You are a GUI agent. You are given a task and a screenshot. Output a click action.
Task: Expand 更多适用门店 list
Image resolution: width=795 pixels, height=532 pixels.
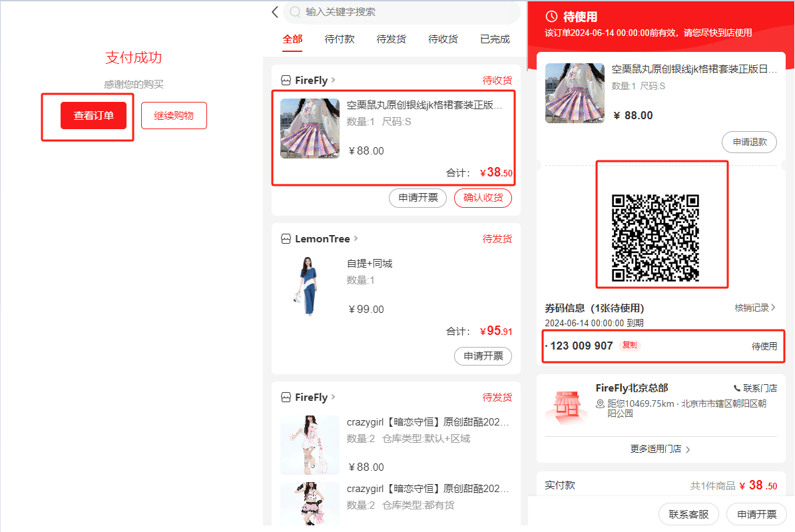660,449
